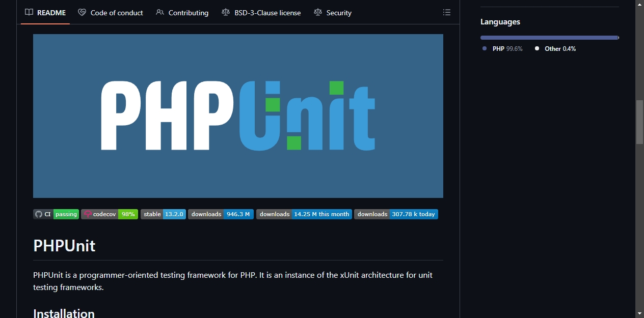This screenshot has width=644, height=318.
Task: Open the README tab
Action: 45,13
